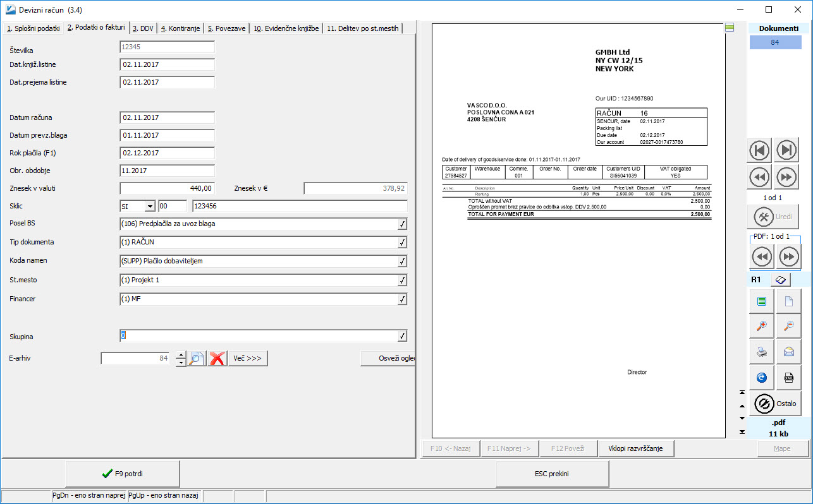
Task: Click the Znesek v valuti field
Action: pos(167,188)
